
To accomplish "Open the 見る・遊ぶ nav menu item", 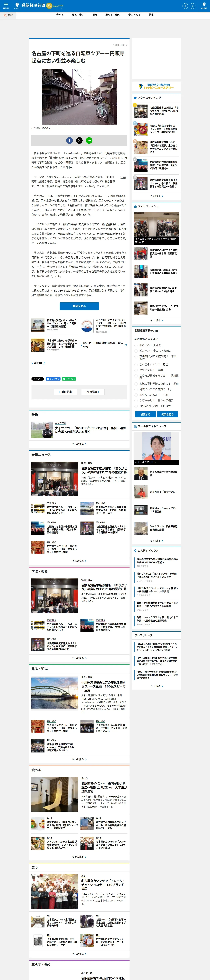I will tap(78, 15).
